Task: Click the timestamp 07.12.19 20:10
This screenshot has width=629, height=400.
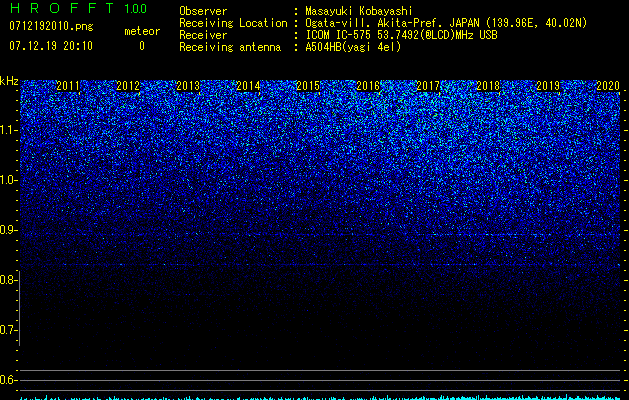Action: [51, 46]
